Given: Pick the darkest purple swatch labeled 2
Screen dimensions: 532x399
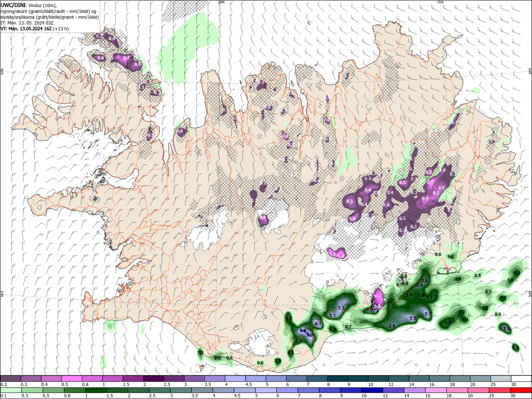Looking at the screenshot, I should coord(153,379).
